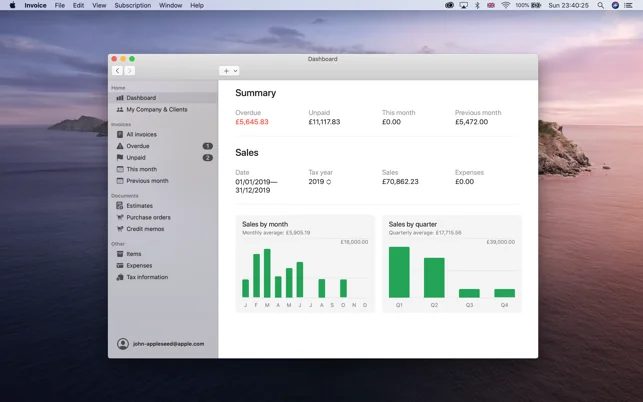Click the March bar in monthly chart

(267, 273)
